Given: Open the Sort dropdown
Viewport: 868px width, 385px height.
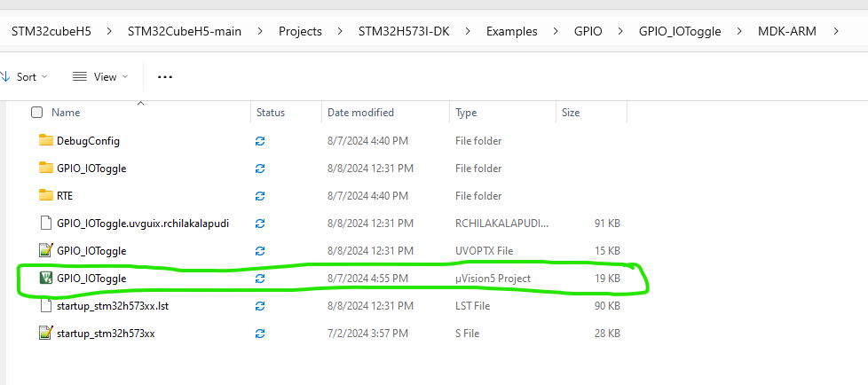Looking at the screenshot, I should [26, 77].
